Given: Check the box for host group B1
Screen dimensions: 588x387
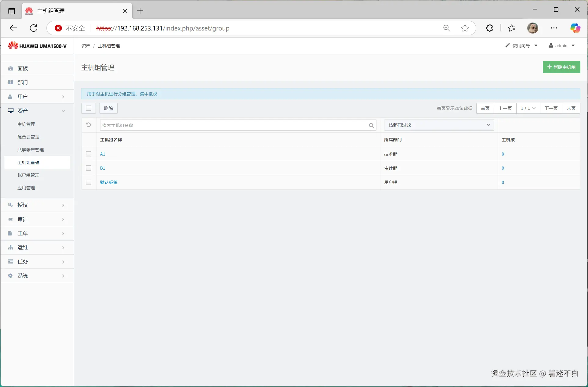Looking at the screenshot, I should [x=89, y=168].
